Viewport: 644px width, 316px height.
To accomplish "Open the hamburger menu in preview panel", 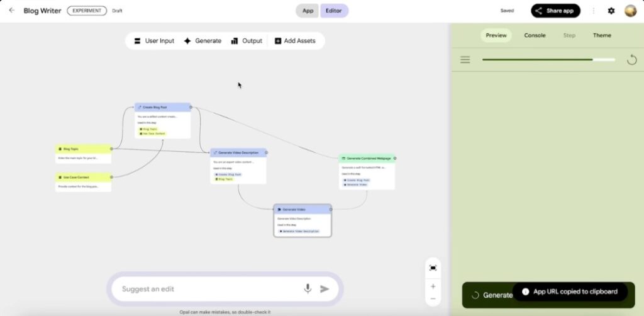I will click(465, 60).
